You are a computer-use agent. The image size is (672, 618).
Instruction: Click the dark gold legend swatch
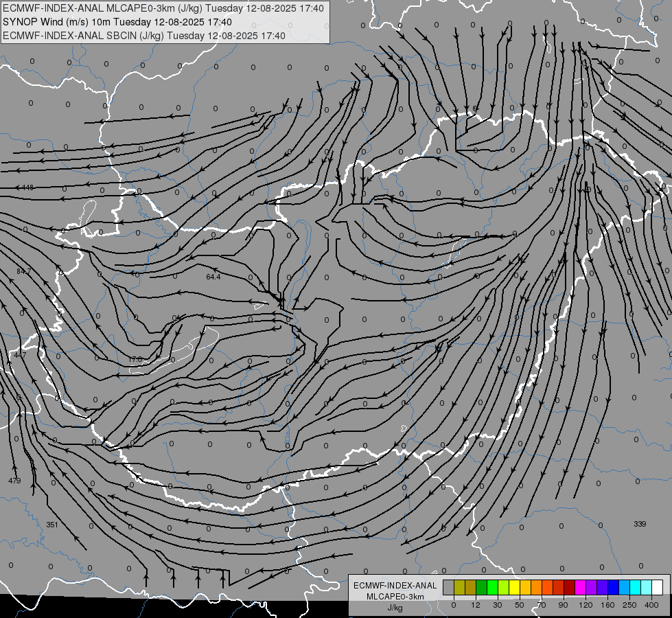(471, 587)
